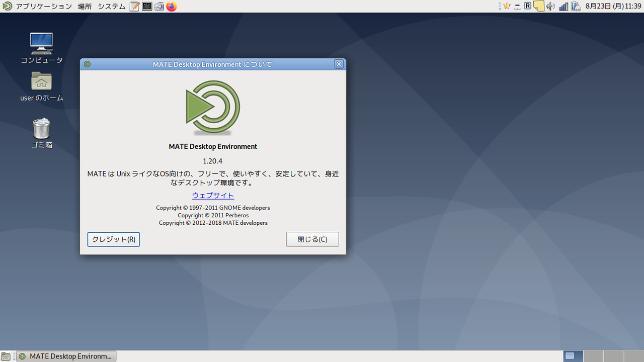Open the アプリケーション menu
Viewport: 644px width, 362px height.
coord(44,7)
